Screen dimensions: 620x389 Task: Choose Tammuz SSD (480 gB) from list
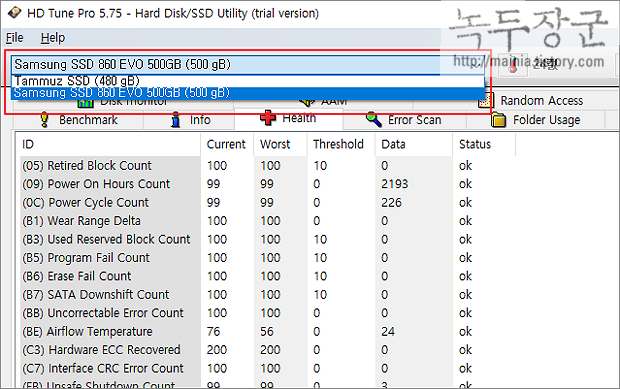click(248, 81)
